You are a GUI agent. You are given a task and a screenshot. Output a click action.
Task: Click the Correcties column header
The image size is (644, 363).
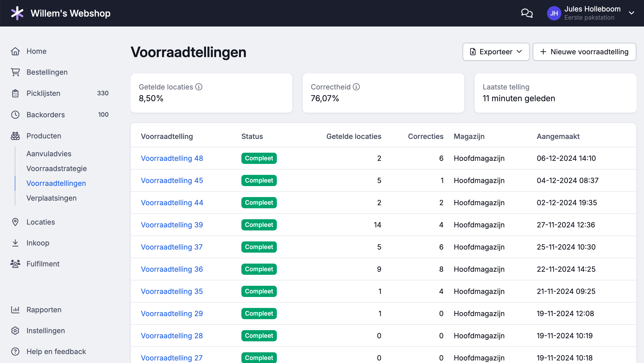pyautogui.click(x=426, y=136)
